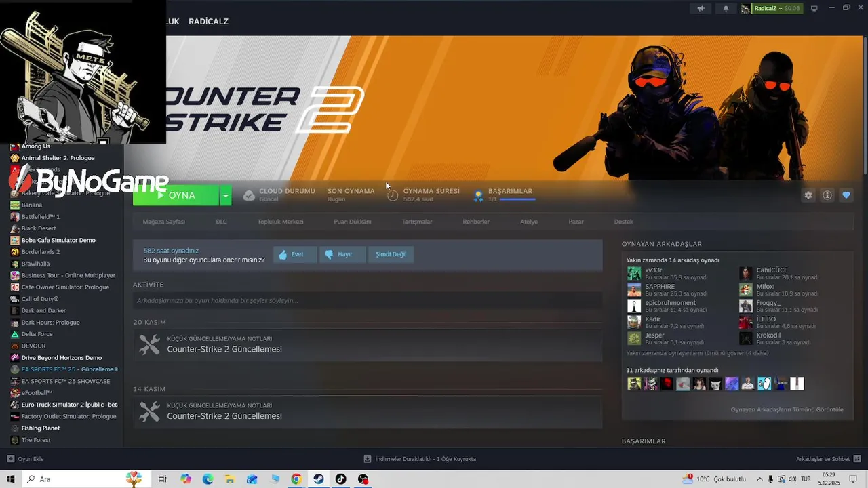The image size is (868, 488).
Task: Click the activity comment input field
Action: click(368, 300)
